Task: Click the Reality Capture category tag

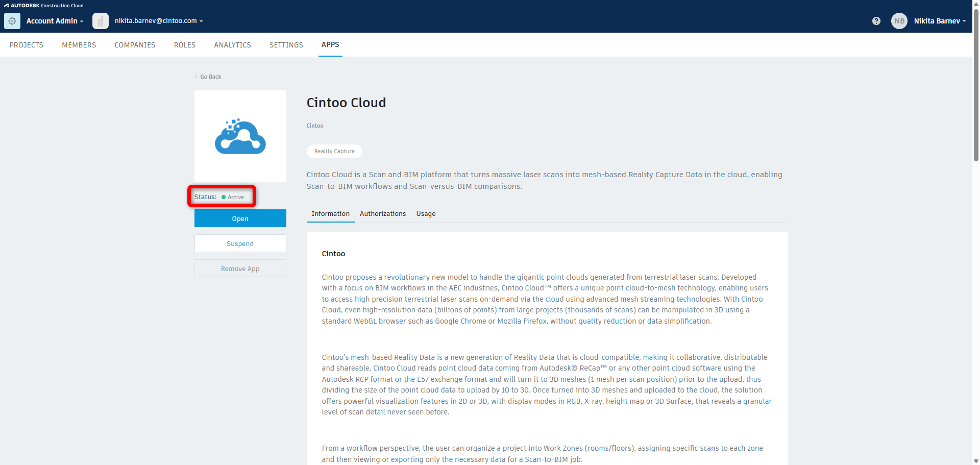Action: pos(334,151)
